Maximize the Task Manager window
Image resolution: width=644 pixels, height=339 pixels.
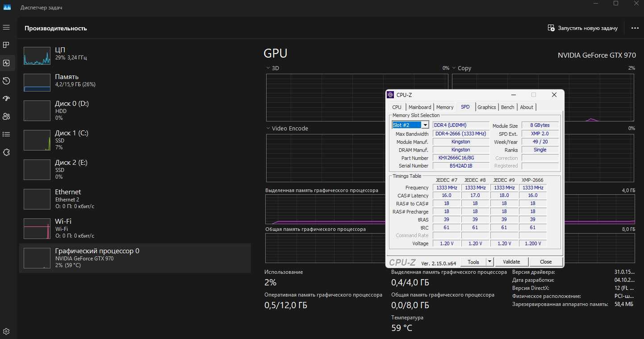(x=616, y=4)
